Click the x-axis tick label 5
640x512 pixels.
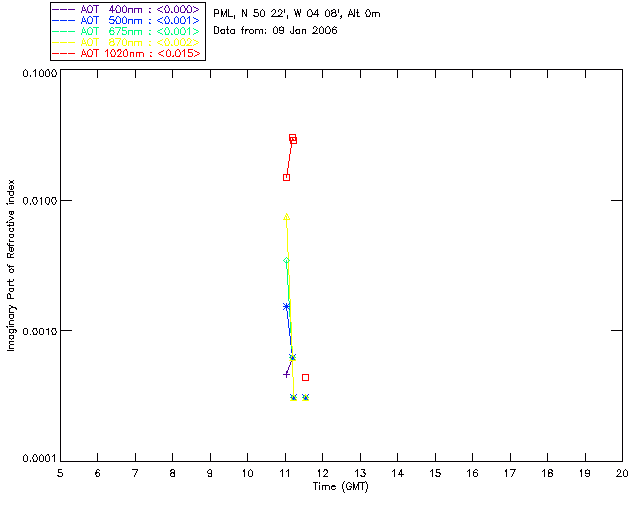click(60, 473)
